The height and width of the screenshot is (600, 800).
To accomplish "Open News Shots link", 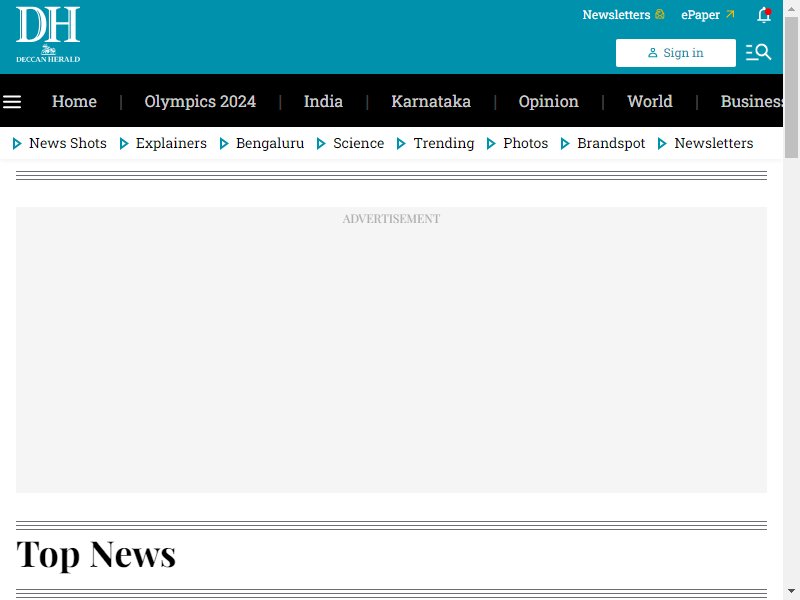I will click(68, 143).
